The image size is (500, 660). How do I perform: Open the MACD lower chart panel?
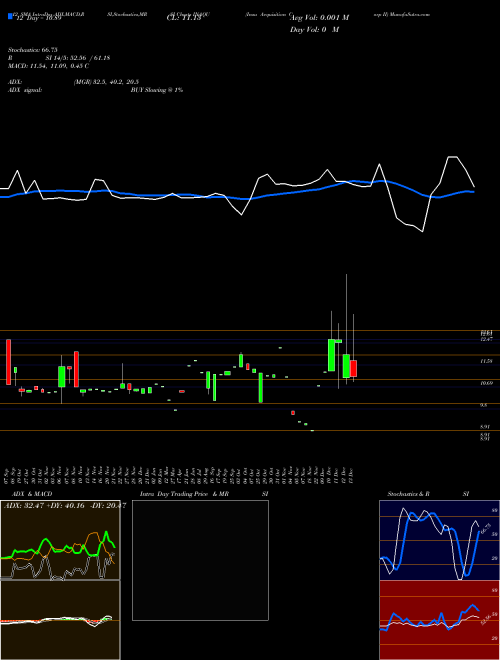click(x=60, y=620)
